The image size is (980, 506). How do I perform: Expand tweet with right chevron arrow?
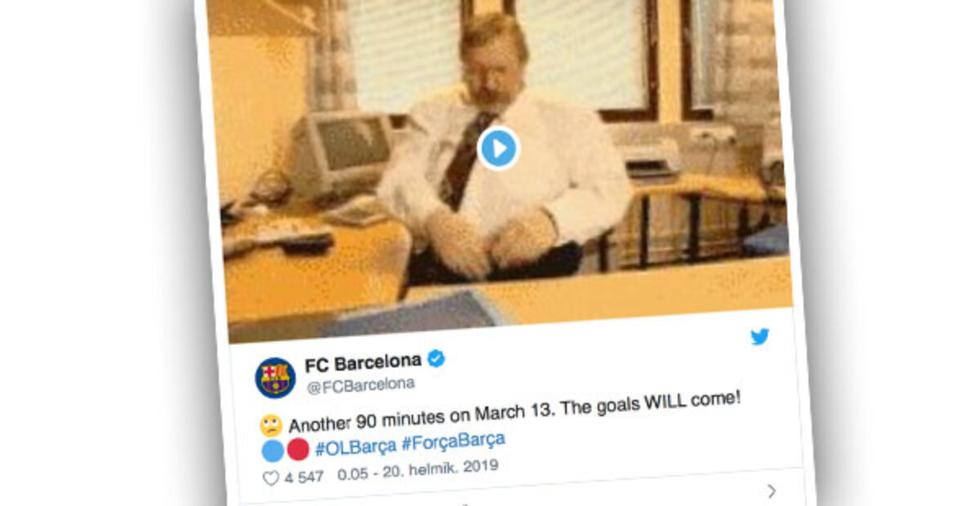[x=772, y=490]
